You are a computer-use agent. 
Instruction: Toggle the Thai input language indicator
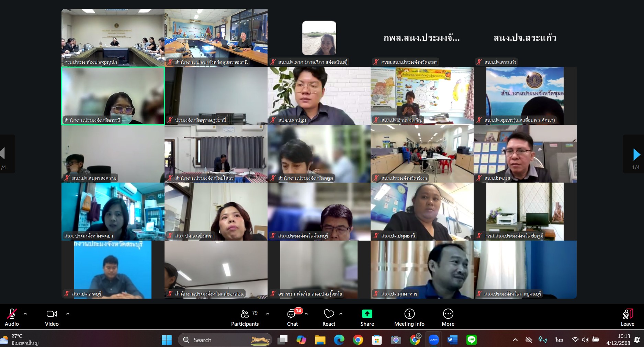(x=559, y=340)
